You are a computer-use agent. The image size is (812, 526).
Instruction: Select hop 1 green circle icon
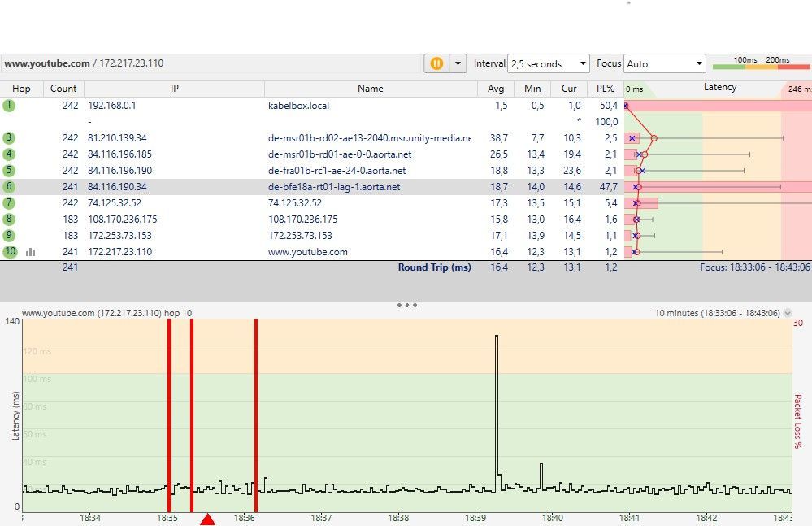click(9, 106)
